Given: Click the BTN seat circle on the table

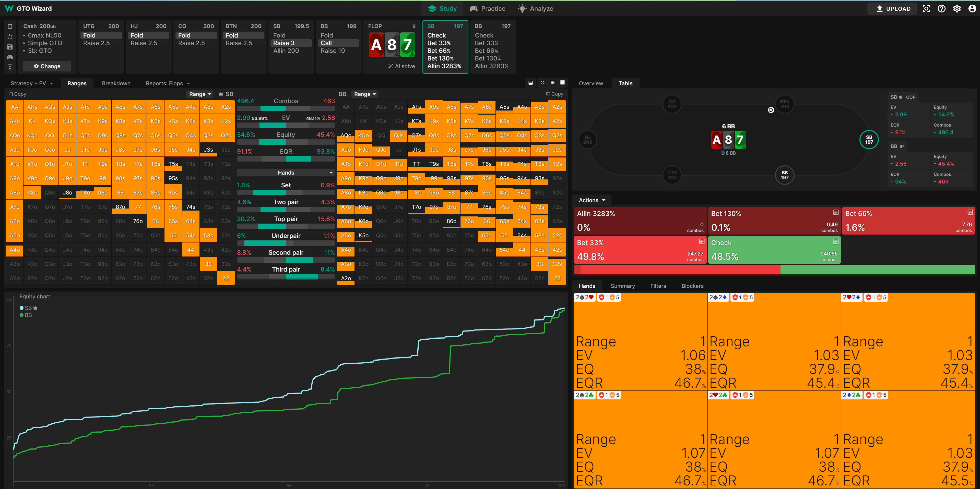Looking at the screenshot, I should (x=784, y=104).
